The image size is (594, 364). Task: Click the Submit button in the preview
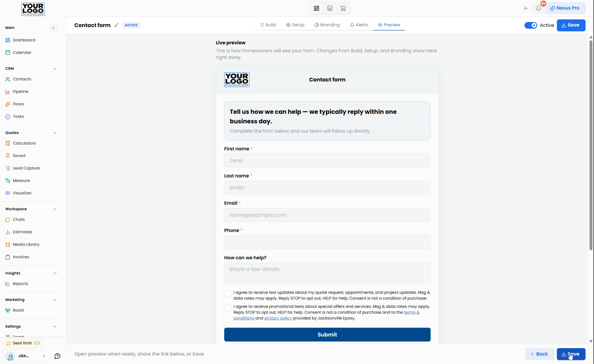click(x=327, y=335)
